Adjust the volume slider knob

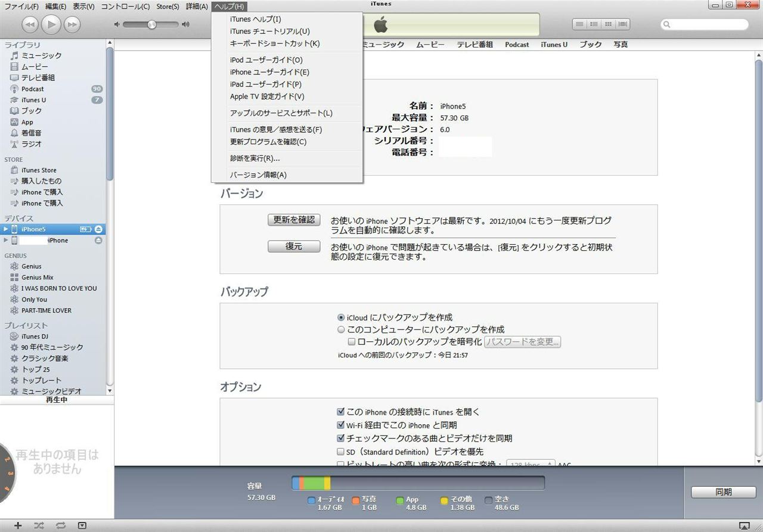(151, 24)
